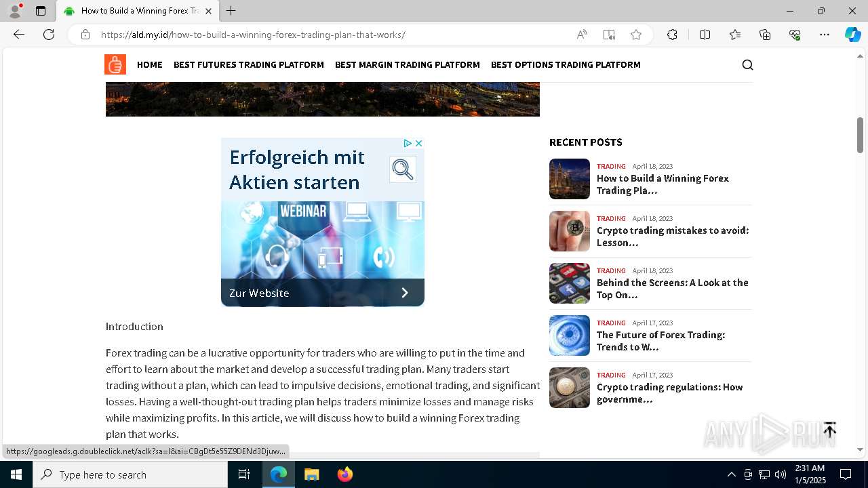868x488 pixels.
Task: Open the Extensions puzzle icon
Action: click(672, 35)
